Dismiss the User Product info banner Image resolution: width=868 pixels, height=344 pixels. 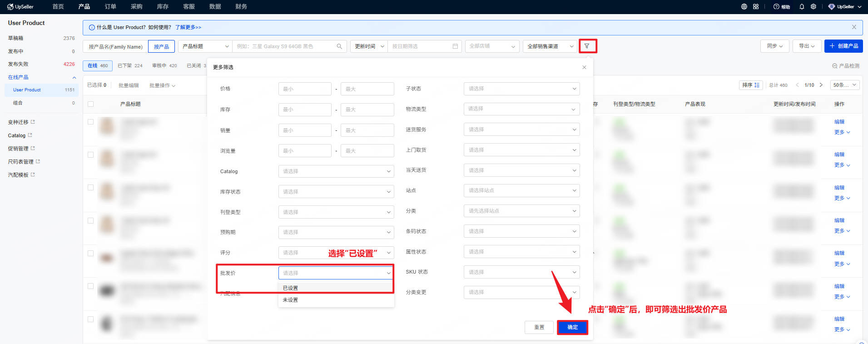click(x=854, y=27)
